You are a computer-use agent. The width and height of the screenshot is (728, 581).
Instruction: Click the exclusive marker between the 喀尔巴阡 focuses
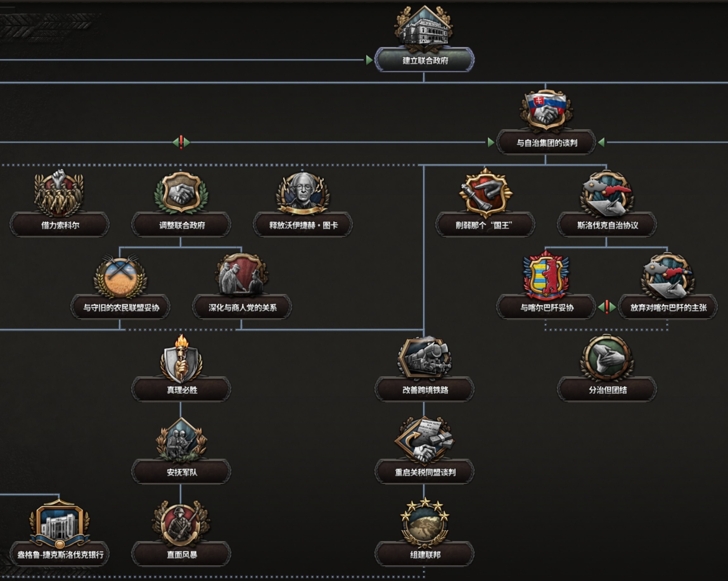click(607, 307)
